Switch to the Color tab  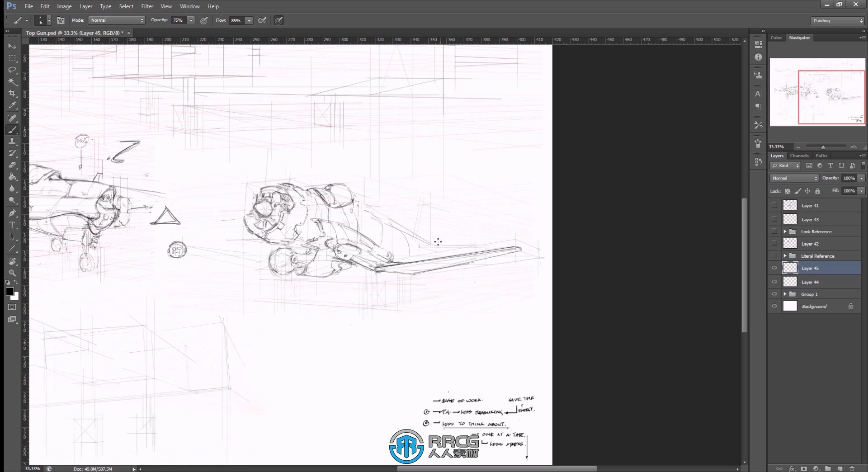[776, 38]
